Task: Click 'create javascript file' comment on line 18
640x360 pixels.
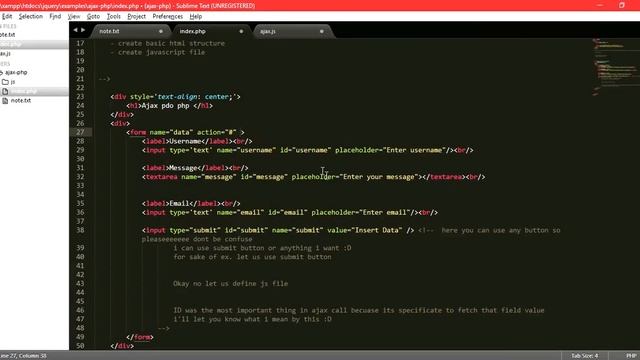Action: pos(162,52)
